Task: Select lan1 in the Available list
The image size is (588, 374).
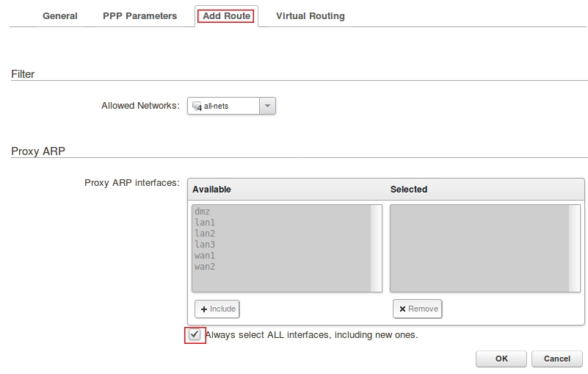Action: pos(205,223)
